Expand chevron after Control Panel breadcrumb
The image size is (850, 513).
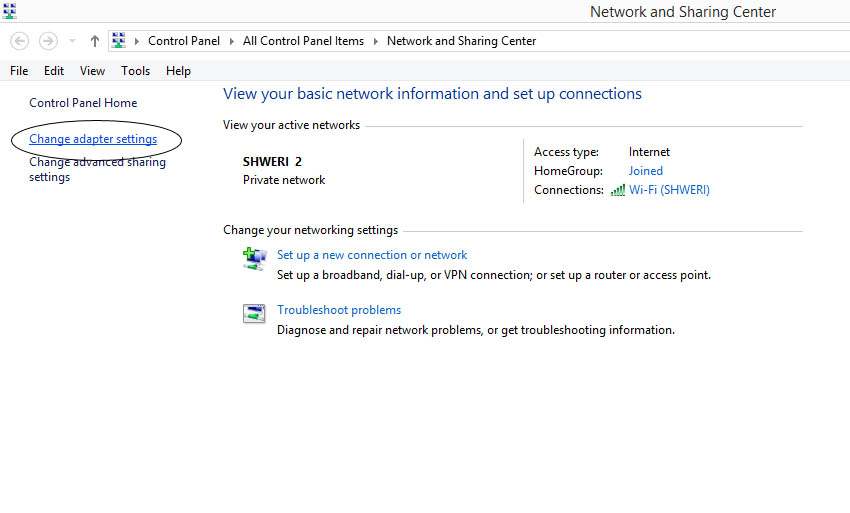pos(231,41)
